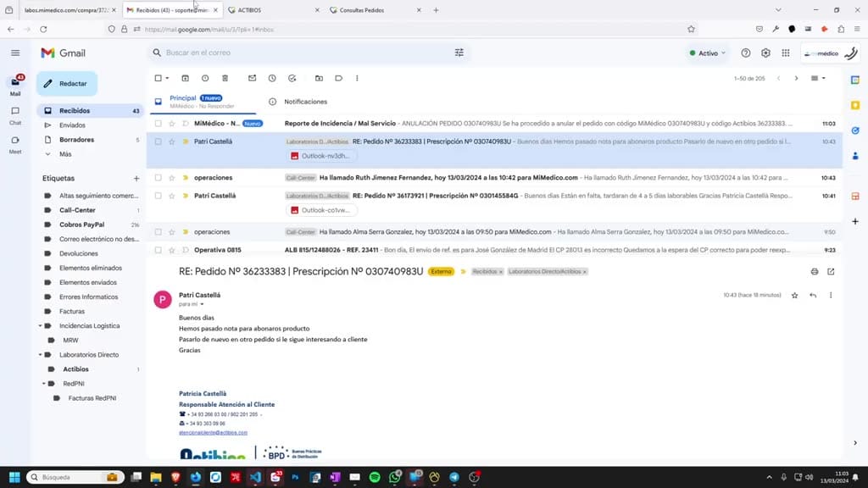The width and height of the screenshot is (868, 488).
Task: Click the move to folder icon
Action: click(319, 79)
